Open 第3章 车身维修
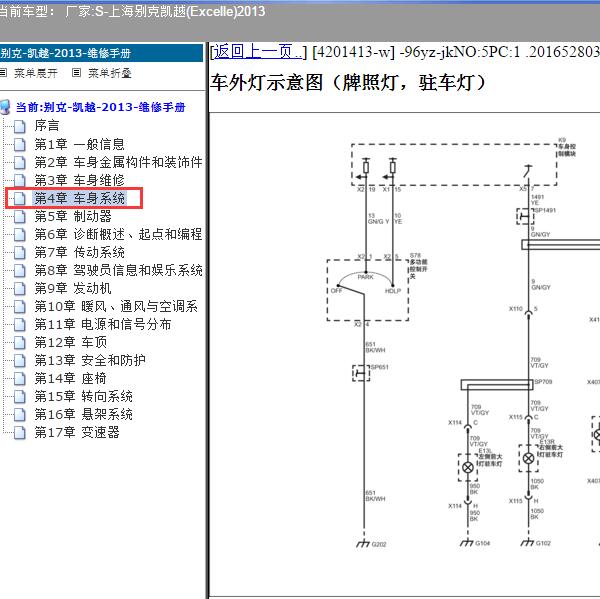This screenshot has height=599, width=600. (x=80, y=180)
